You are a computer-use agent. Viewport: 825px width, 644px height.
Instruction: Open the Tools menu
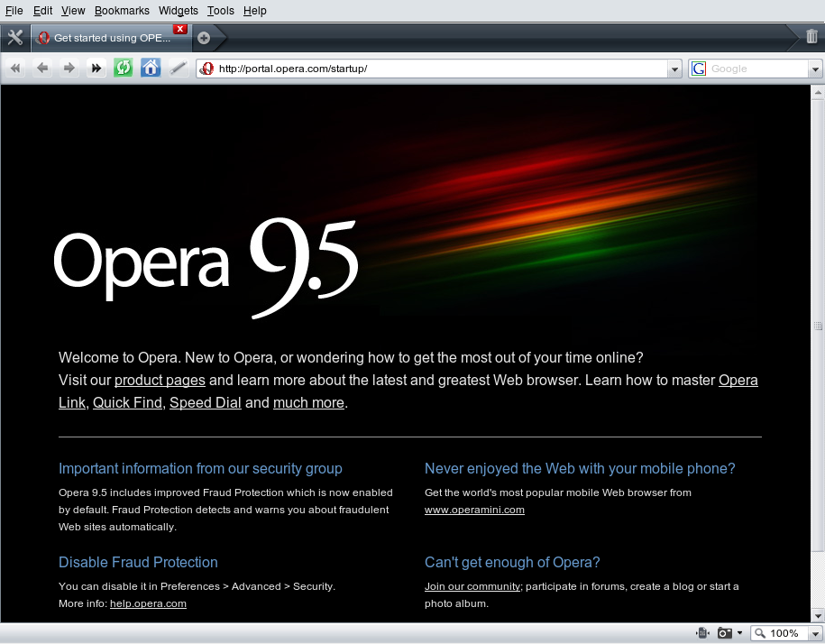point(221,11)
